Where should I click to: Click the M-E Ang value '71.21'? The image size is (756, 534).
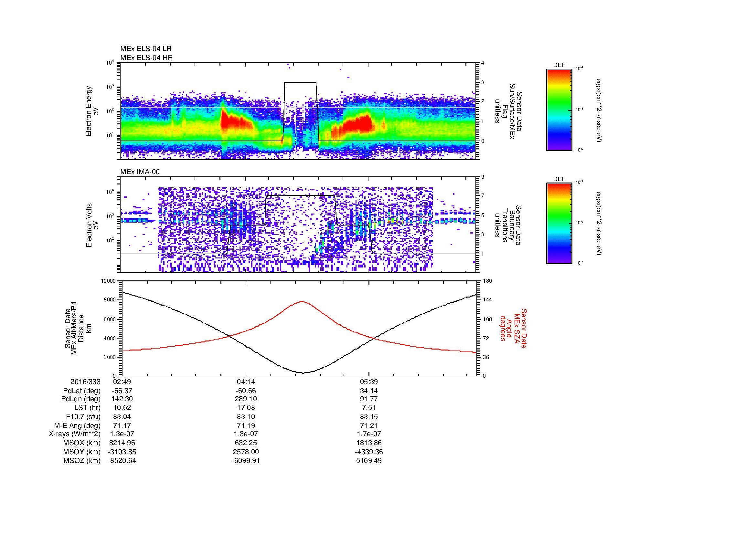(369, 426)
